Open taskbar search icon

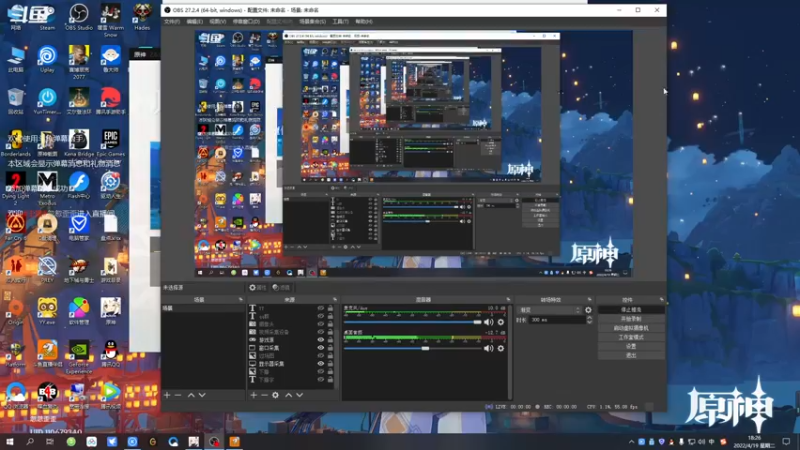(x=30, y=441)
